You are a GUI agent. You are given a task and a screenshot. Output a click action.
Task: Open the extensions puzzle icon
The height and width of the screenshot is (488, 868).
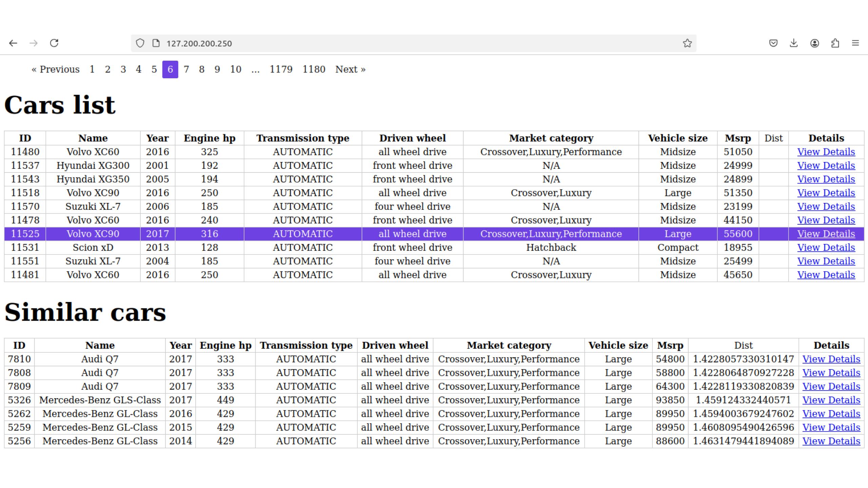click(x=835, y=43)
